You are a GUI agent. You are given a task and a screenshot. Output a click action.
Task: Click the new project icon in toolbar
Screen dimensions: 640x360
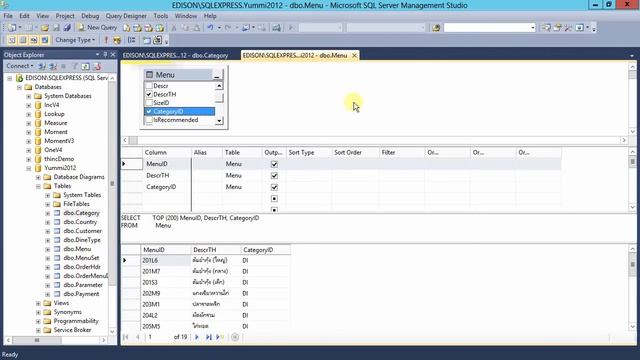click(12, 28)
